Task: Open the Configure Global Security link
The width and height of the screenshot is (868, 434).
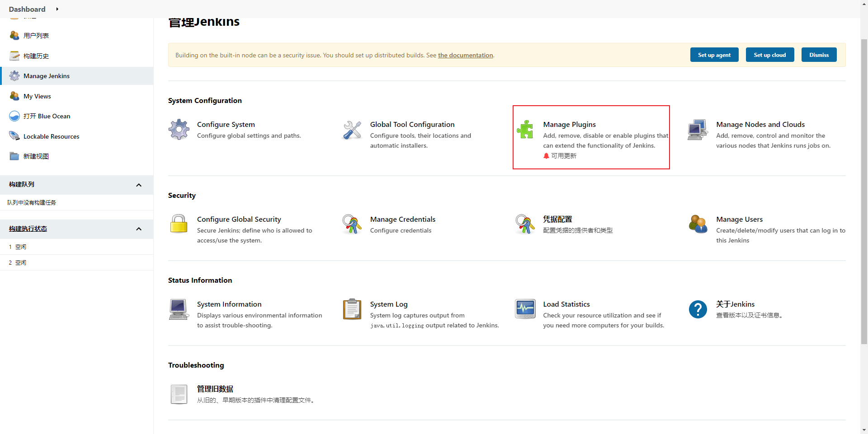Action: point(239,219)
